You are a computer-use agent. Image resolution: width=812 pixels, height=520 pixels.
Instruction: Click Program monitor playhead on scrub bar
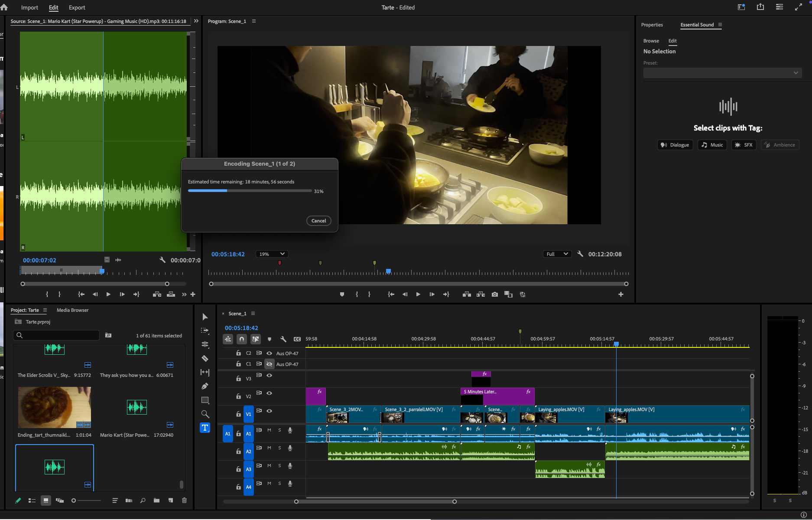pyautogui.click(x=388, y=271)
